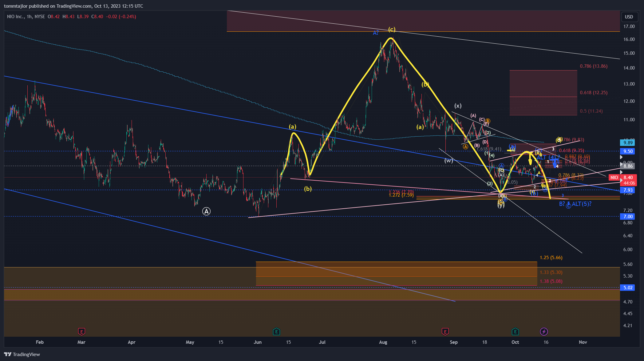
Task: Click the NIO Inc., 1h, NYSE symbol title
Action: pyautogui.click(x=26, y=17)
